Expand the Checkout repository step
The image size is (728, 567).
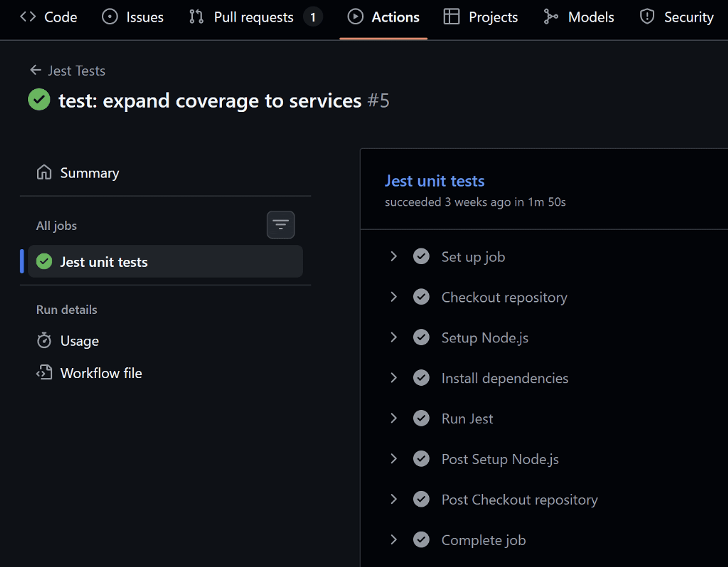pyautogui.click(x=394, y=297)
